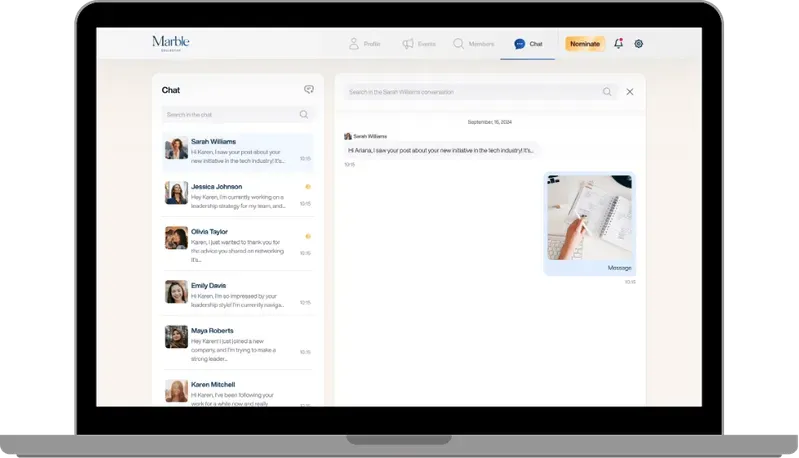
Task: Click the magnifier in chat list search
Action: [x=304, y=115]
